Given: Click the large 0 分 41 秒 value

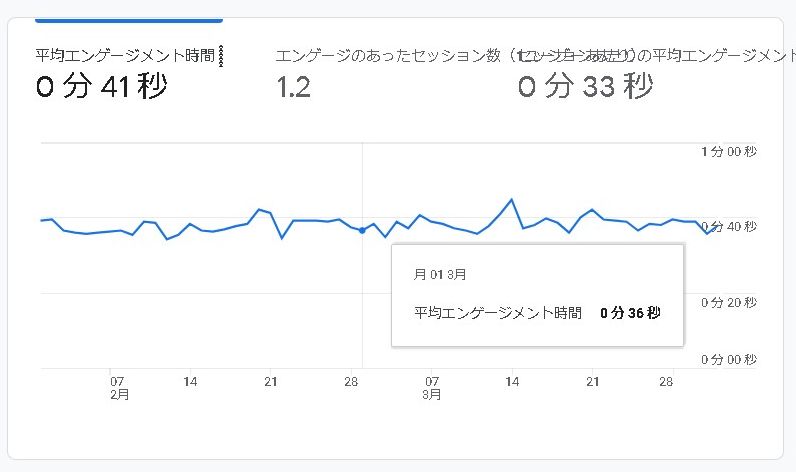Looking at the screenshot, I should coord(101,87).
